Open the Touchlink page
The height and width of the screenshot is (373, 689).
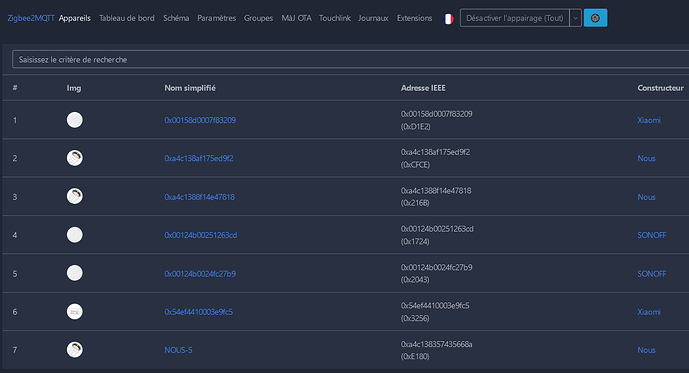tap(335, 18)
